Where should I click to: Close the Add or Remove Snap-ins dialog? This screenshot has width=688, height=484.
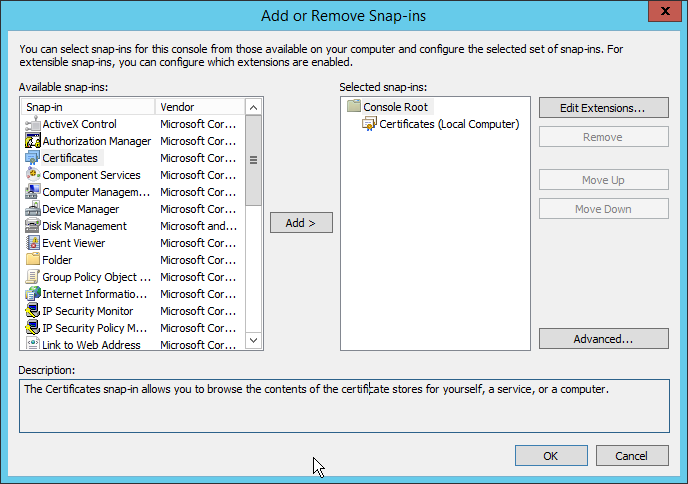point(660,13)
